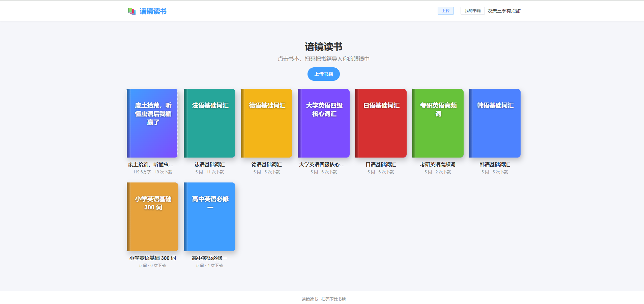Click the 119.6万字 · 19 次下载 stats text
Image resolution: width=644 pixels, height=304 pixels.
(x=152, y=172)
